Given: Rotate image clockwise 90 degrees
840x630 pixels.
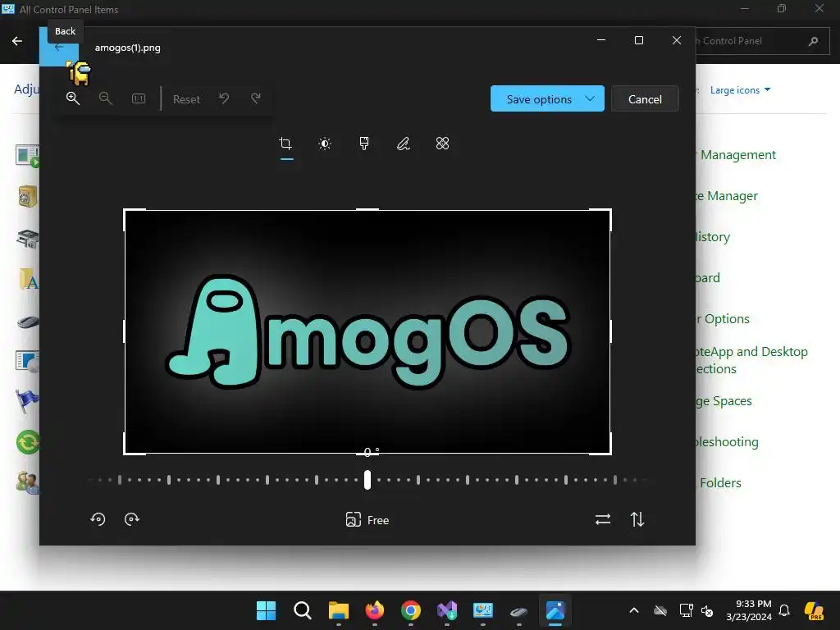Looking at the screenshot, I should pyautogui.click(x=132, y=519).
